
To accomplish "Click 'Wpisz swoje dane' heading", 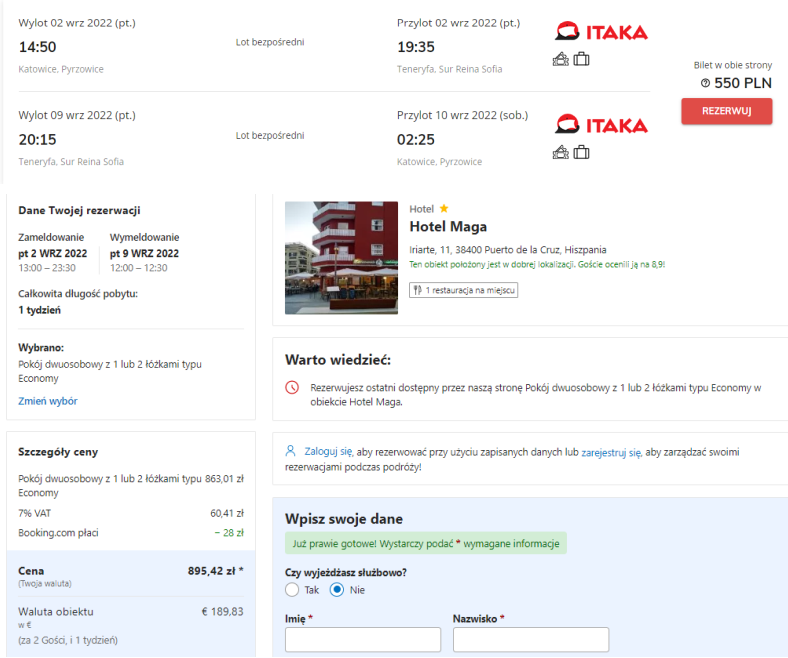I will pos(344,519).
